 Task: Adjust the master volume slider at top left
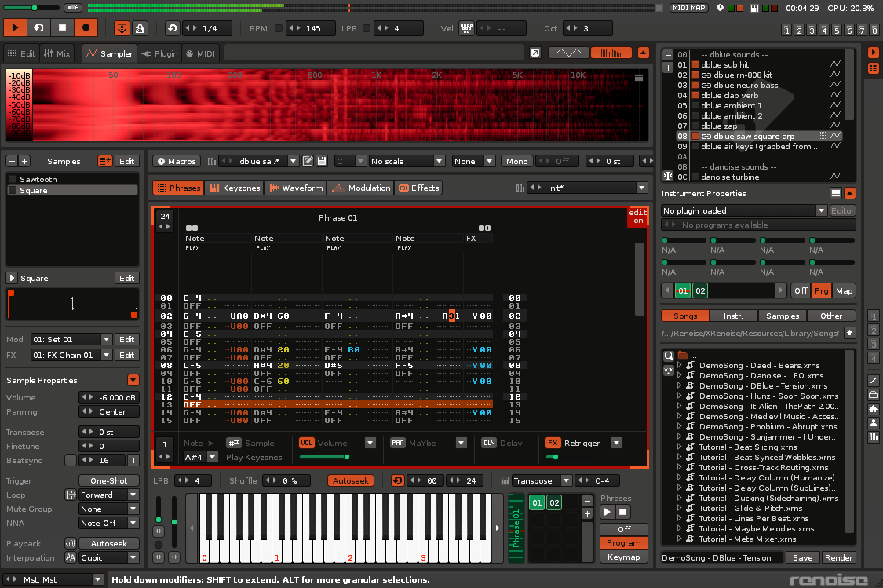(x=31, y=8)
